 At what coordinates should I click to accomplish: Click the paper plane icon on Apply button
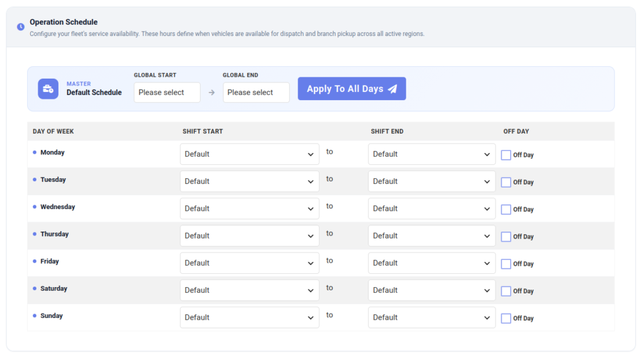(392, 89)
